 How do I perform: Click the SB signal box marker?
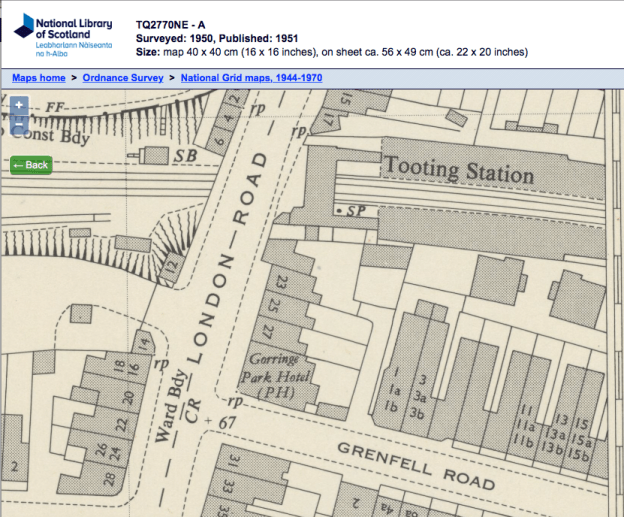click(x=186, y=155)
